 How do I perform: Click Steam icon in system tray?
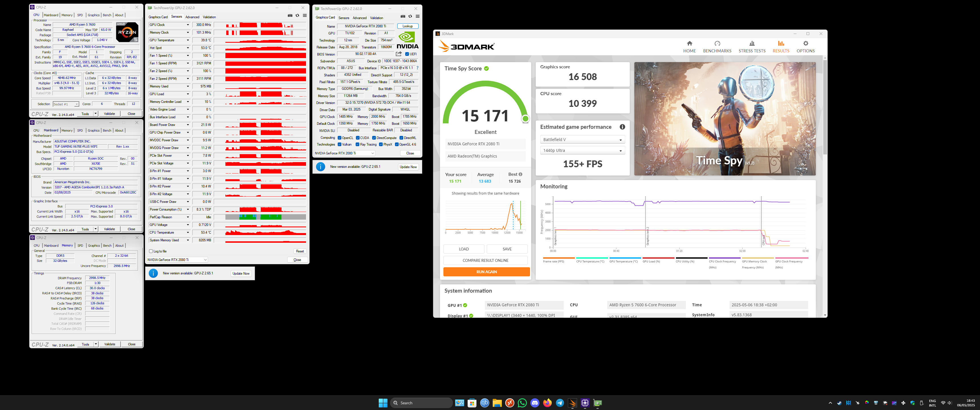[839, 403]
